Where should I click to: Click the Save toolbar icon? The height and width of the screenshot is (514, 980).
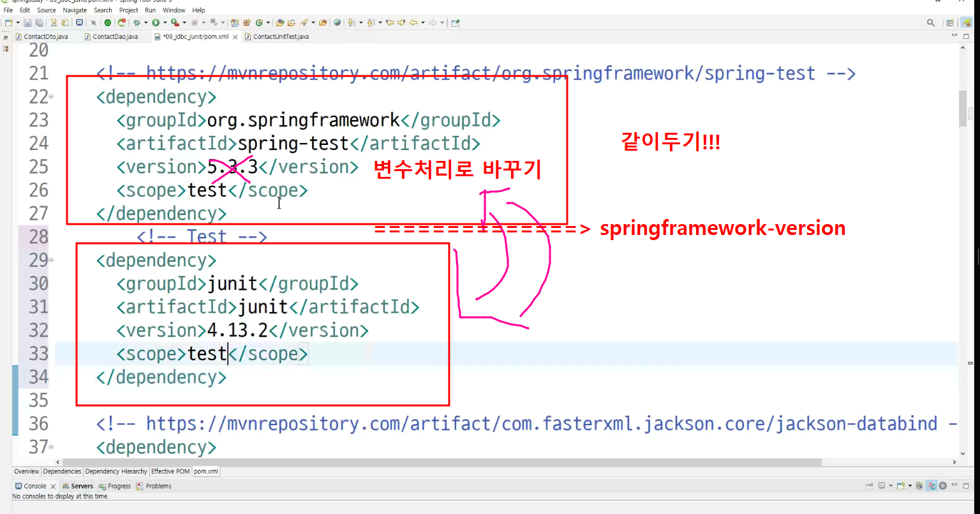click(27, 22)
